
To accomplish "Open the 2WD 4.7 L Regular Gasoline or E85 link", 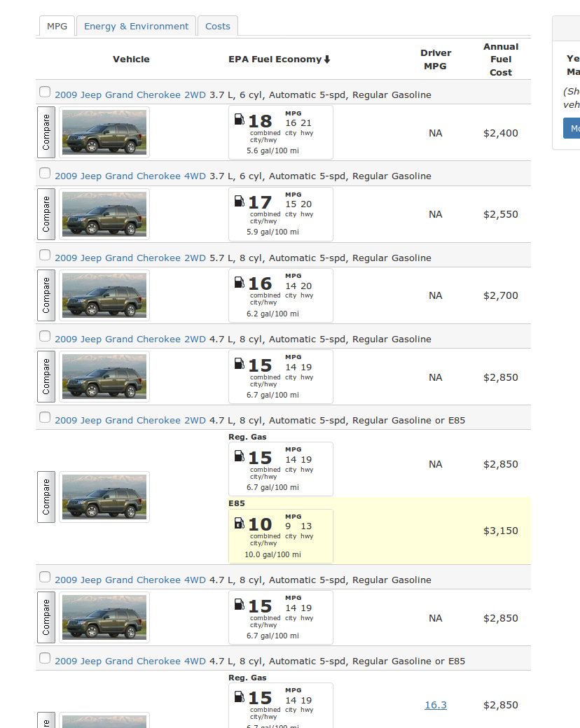I will 130,420.
